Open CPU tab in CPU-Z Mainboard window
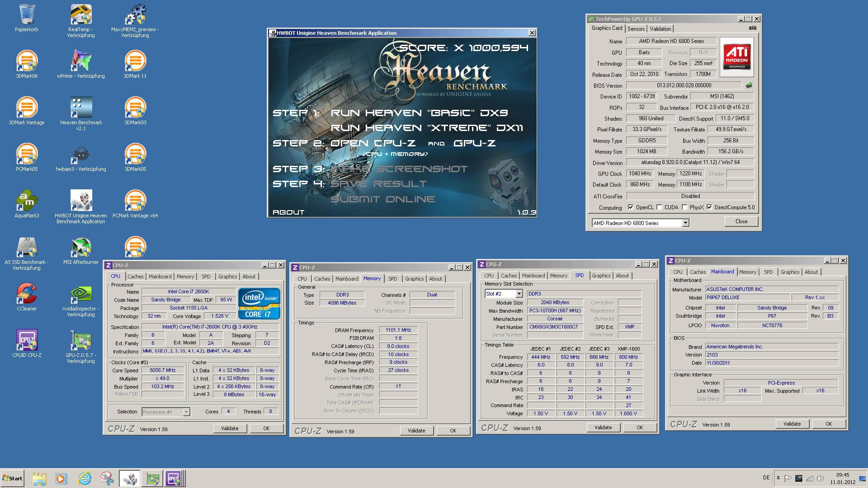Viewport: 868px width, 488px height. click(x=678, y=272)
